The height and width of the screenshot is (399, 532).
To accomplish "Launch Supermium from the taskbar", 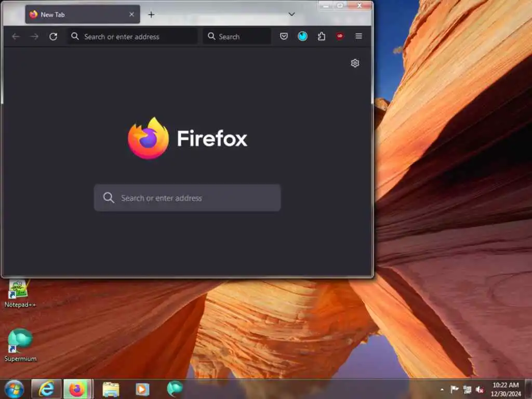I will tap(175, 389).
